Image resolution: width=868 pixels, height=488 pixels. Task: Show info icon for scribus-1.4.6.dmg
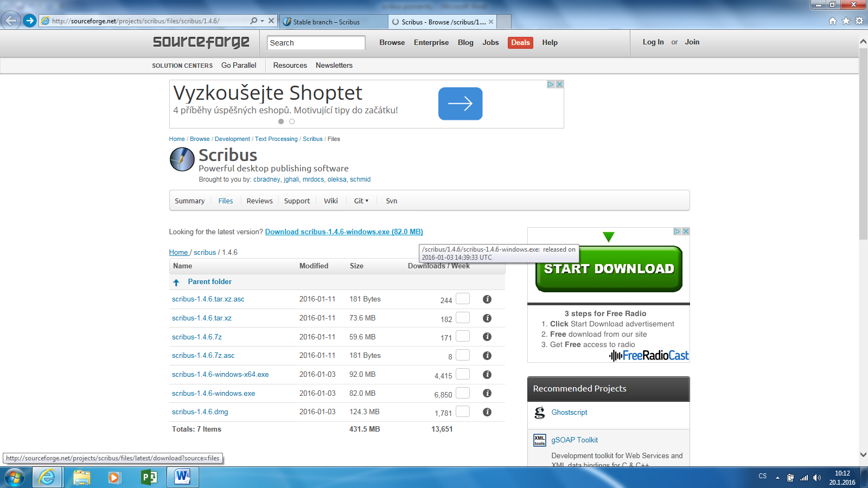pos(487,412)
